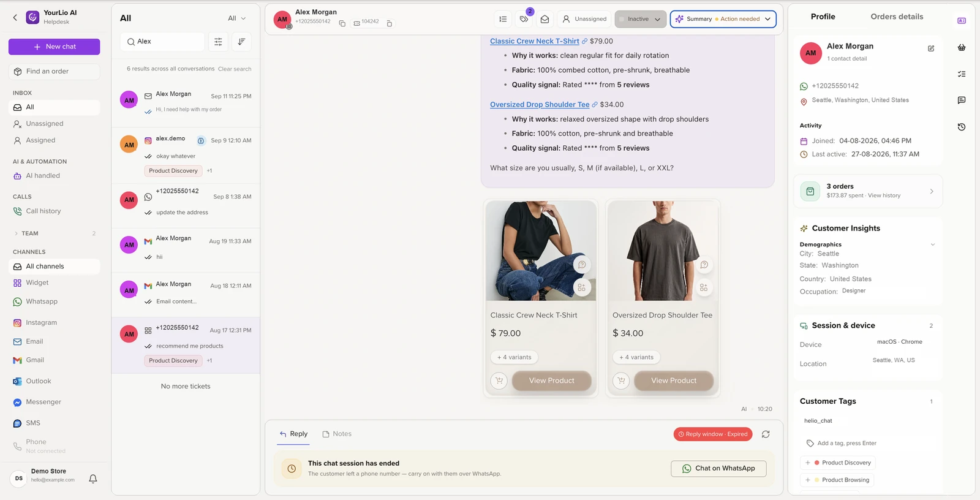Open the checklist icon in right rail
This screenshot has height=500, width=980.
coord(962,74)
